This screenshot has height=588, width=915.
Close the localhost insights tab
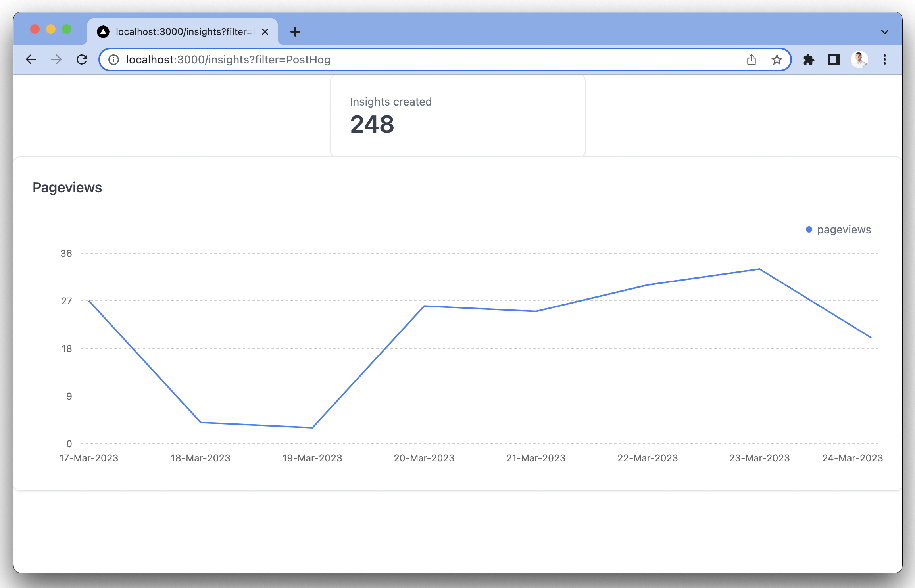coord(265,32)
